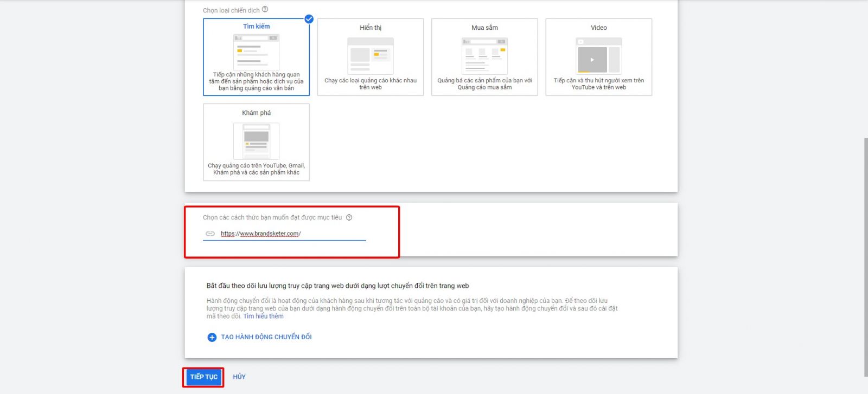Select the Mua sắm campaign type card
Viewport: 868px width, 394px height.
click(x=484, y=57)
